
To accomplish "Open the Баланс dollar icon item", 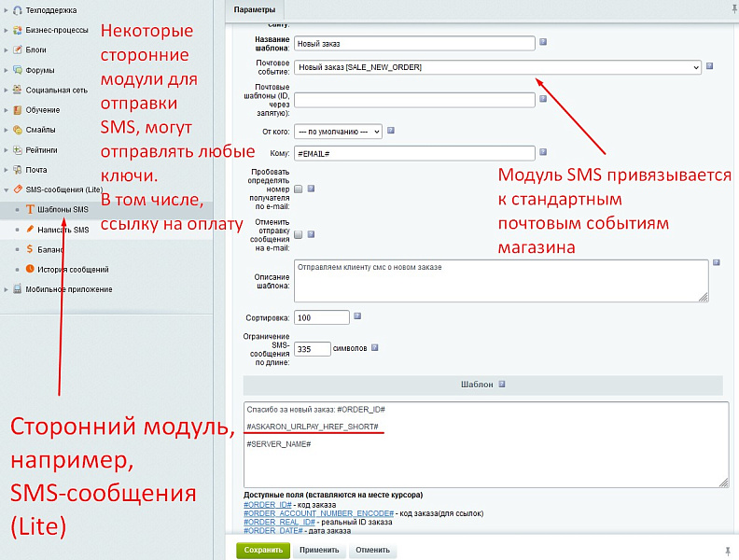I will coord(30,249).
